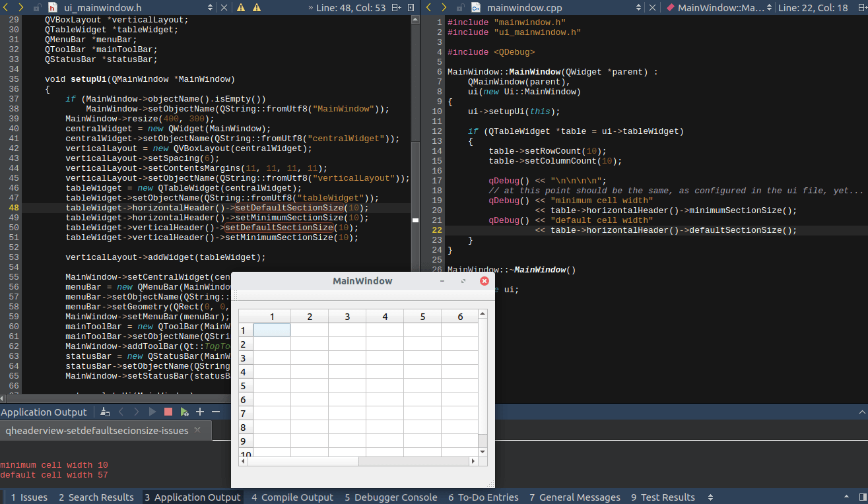This screenshot has height=504, width=868.
Task: Open the Debugger Console pane
Action: point(391,497)
